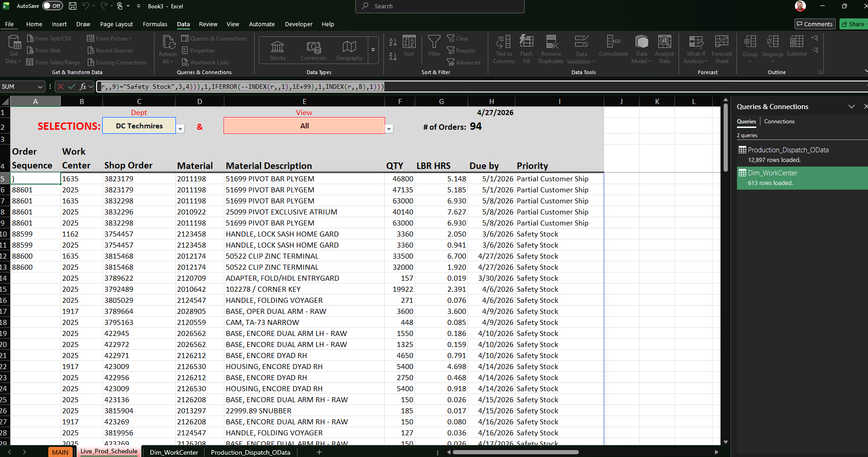The image size is (868, 457).
Task: Cancel the formula entry with X
Action: [x=61, y=87]
